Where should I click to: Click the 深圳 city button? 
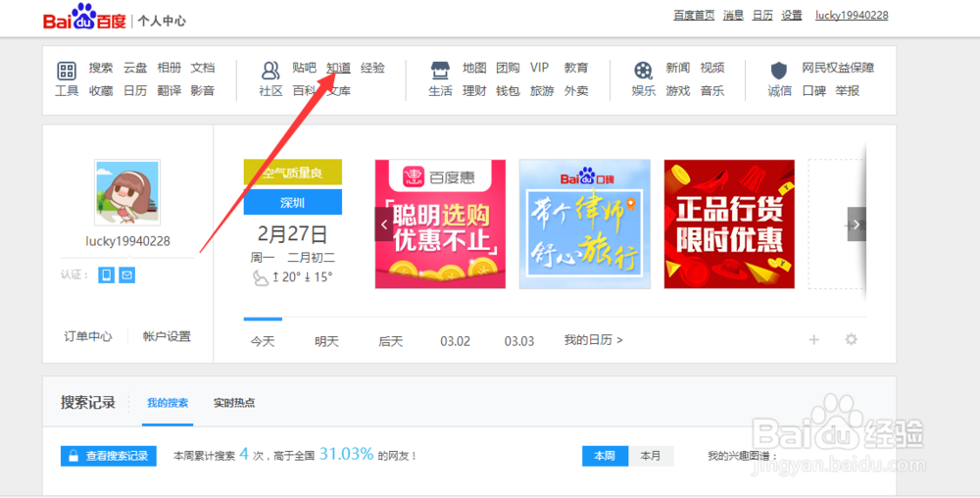tap(292, 203)
